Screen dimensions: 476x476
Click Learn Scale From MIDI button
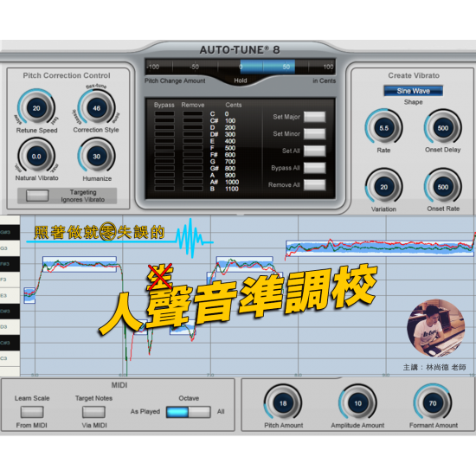tap(32, 412)
